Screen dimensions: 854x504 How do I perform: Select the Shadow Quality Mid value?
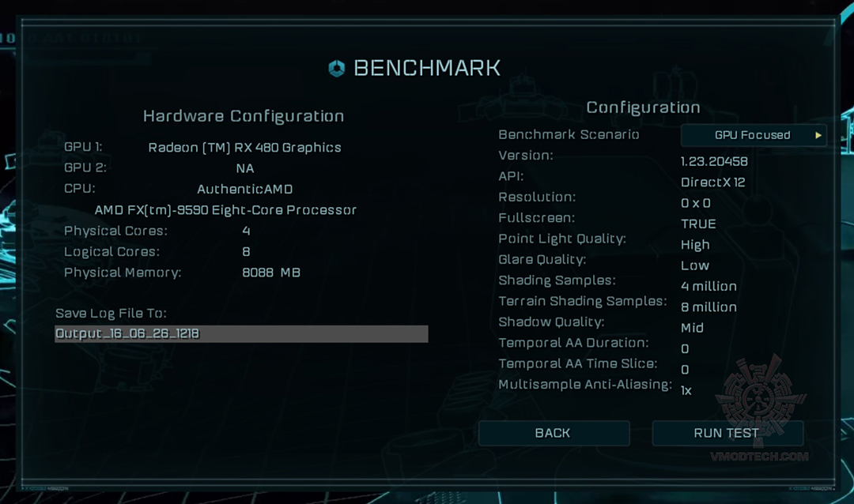[692, 327]
